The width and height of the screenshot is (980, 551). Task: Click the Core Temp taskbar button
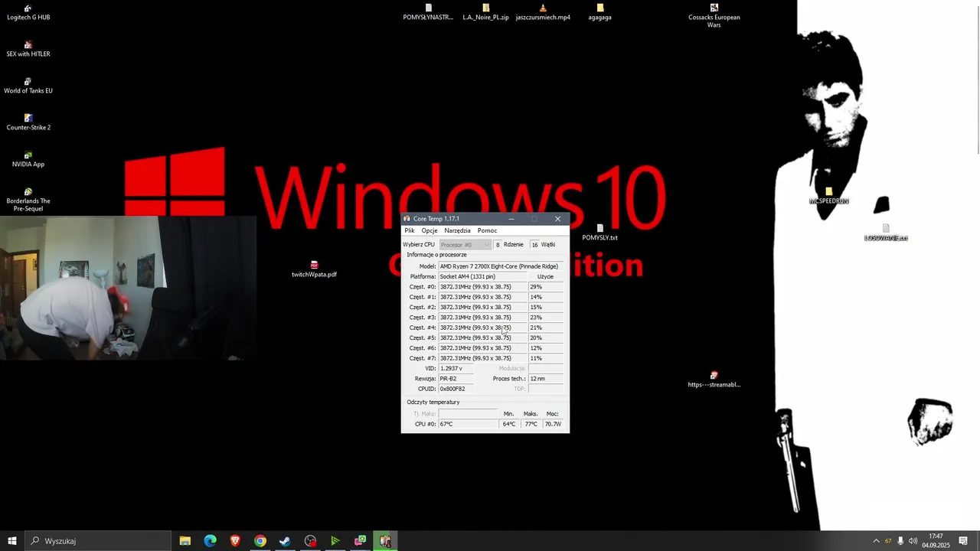coord(385,541)
